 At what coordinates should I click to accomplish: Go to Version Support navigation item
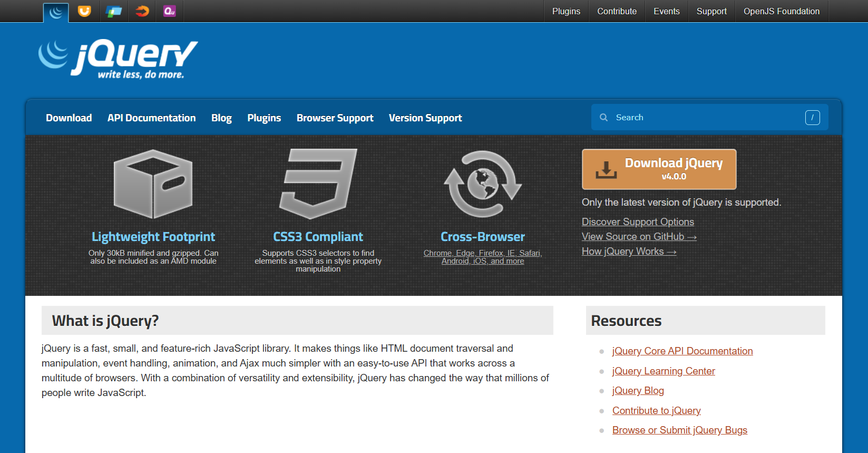tap(425, 118)
